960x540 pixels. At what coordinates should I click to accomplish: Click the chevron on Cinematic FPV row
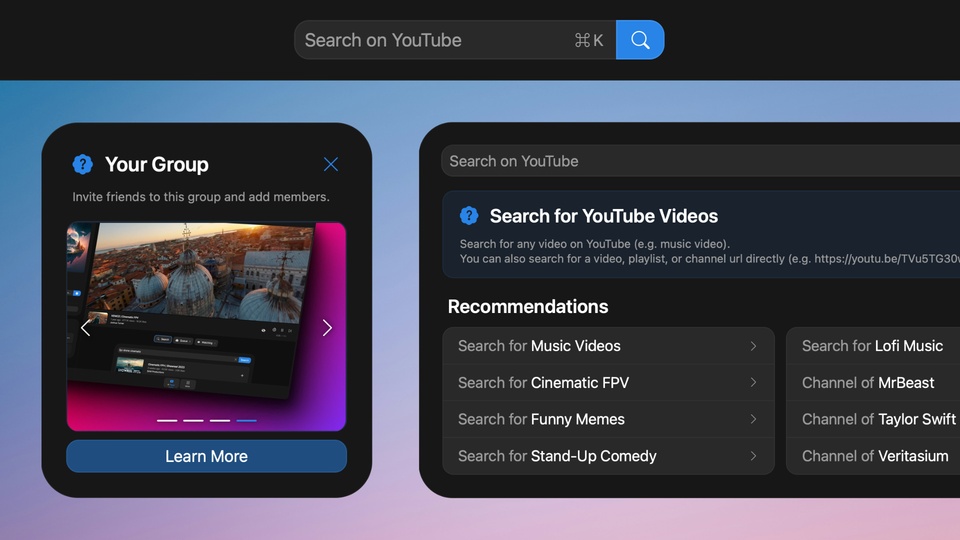tap(753, 383)
